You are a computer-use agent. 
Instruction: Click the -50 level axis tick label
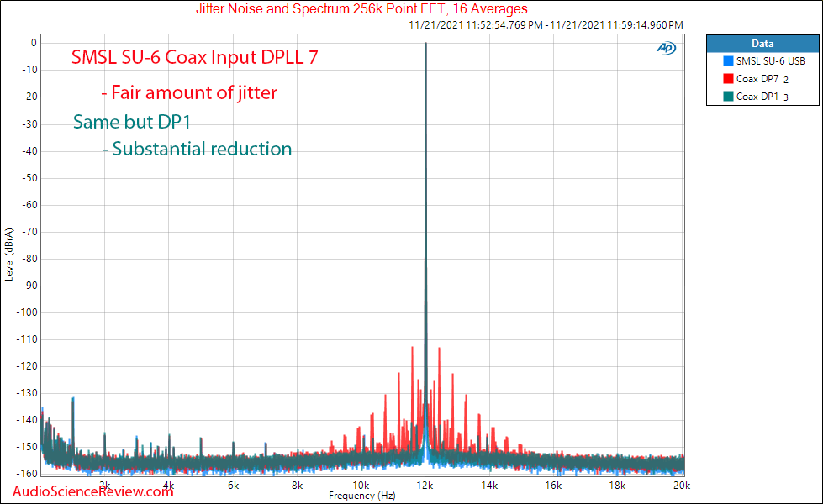tap(29, 178)
